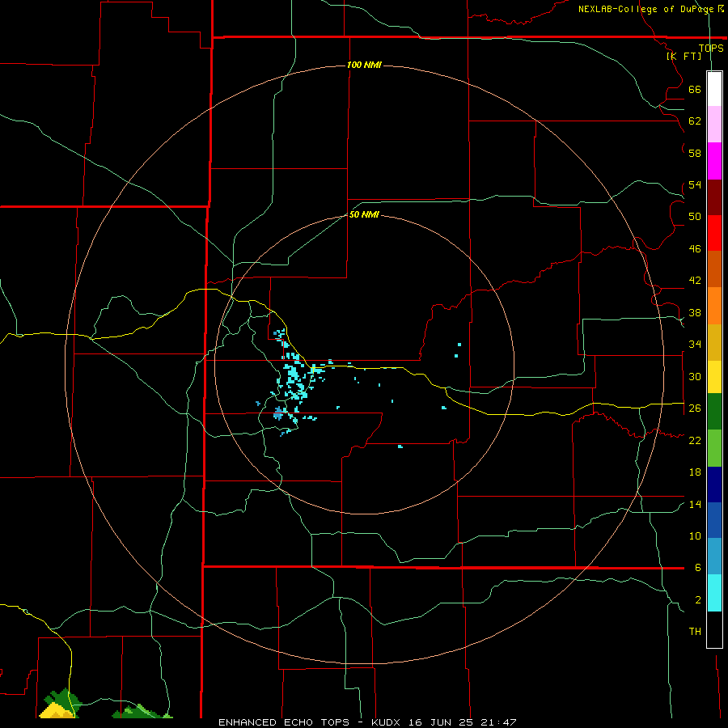Click the legend value '50'

click(695, 216)
